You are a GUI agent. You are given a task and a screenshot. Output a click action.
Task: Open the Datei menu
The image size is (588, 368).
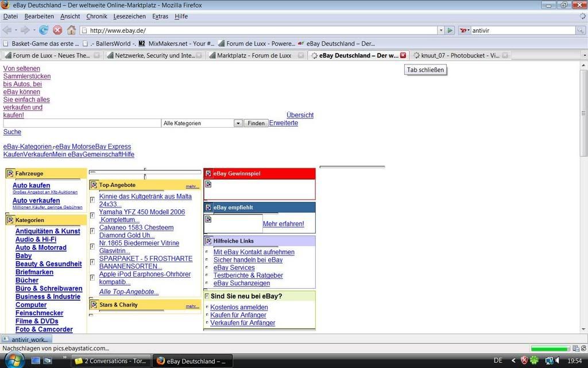(10, 16)
